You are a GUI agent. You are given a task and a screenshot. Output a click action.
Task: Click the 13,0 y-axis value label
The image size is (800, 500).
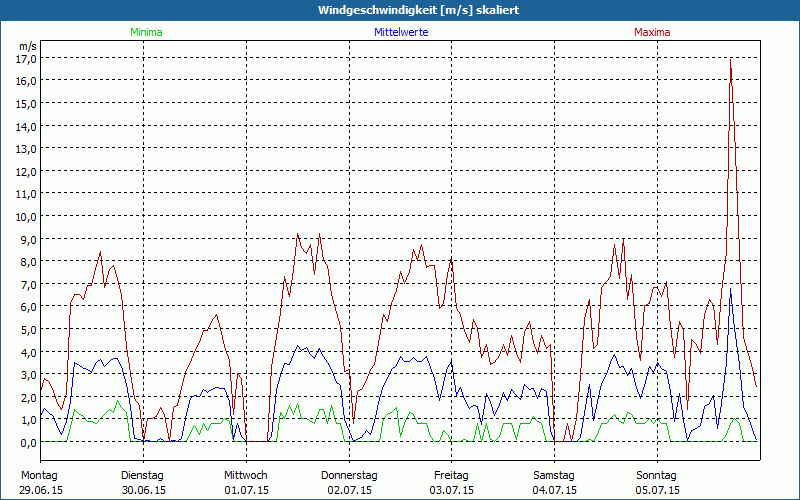pos(27,148)
